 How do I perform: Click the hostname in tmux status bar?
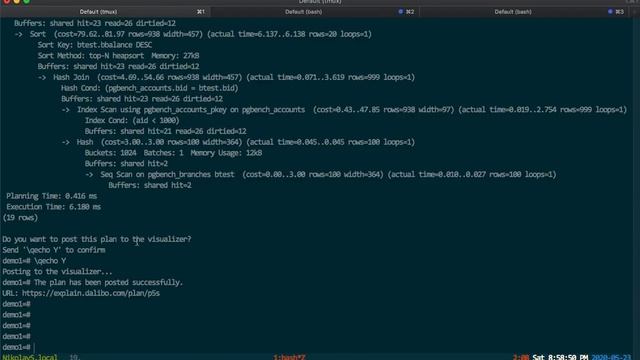pyautogui.click(x=30, y=357)
